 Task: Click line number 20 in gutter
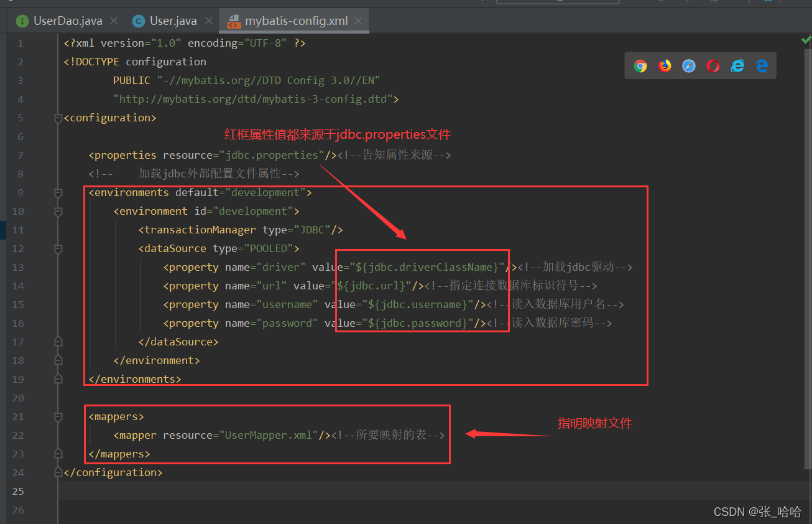click(17, 398)
